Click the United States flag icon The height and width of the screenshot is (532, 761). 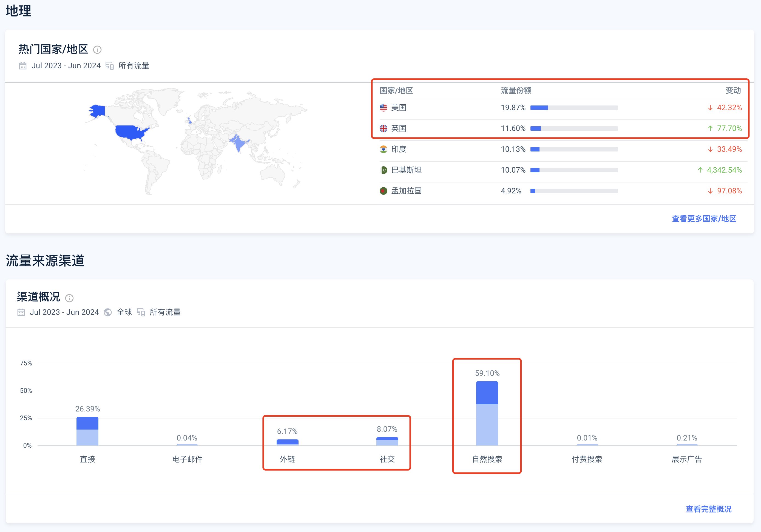point(384,108)
